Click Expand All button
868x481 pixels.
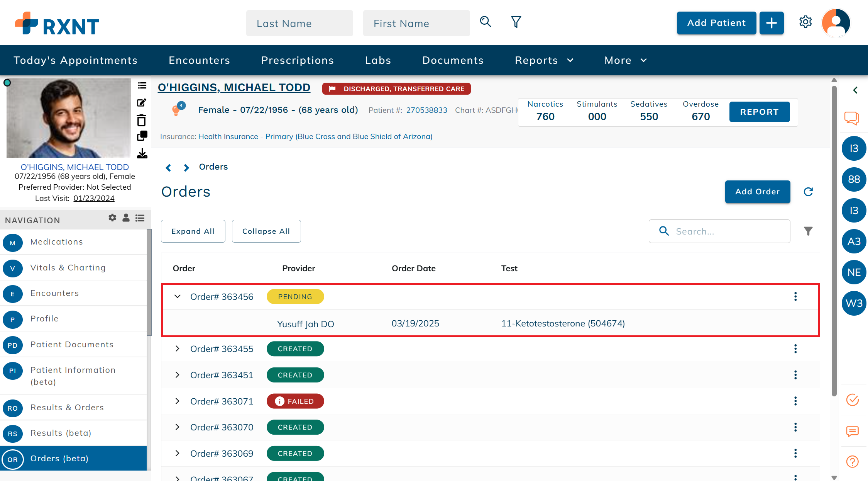coord(193,231)
